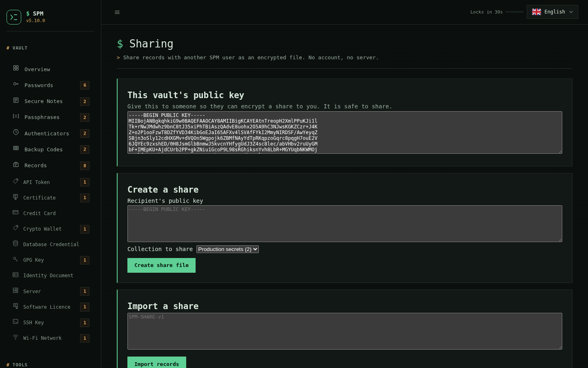Click the SSH Key terminal icon

click(16, 321)
